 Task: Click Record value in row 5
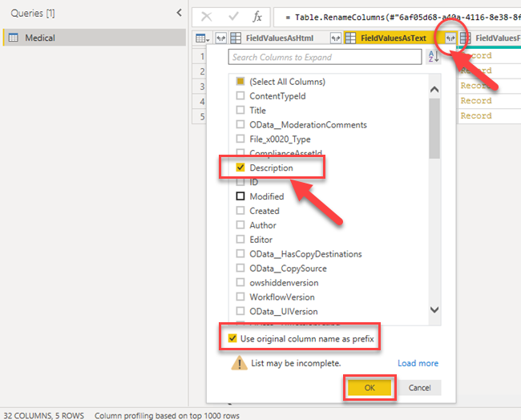(x=476, y=115)
